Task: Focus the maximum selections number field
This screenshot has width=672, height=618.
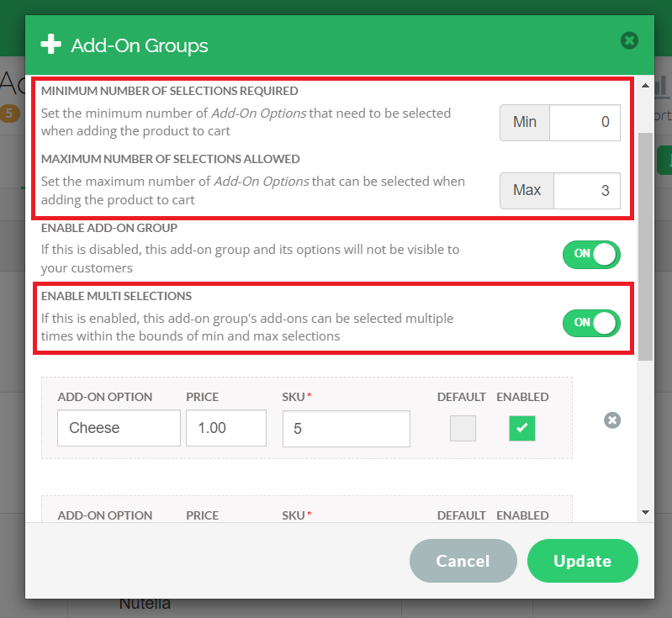Action: click(585, 190)
